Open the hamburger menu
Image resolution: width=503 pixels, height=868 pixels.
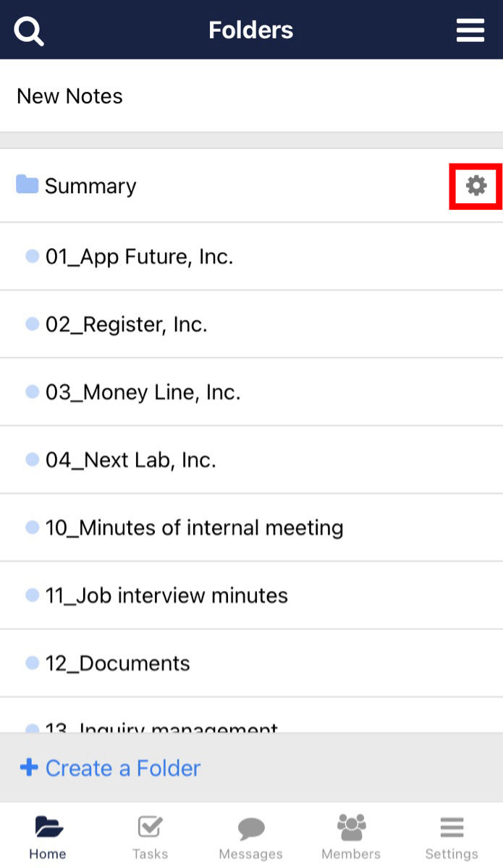470,30
